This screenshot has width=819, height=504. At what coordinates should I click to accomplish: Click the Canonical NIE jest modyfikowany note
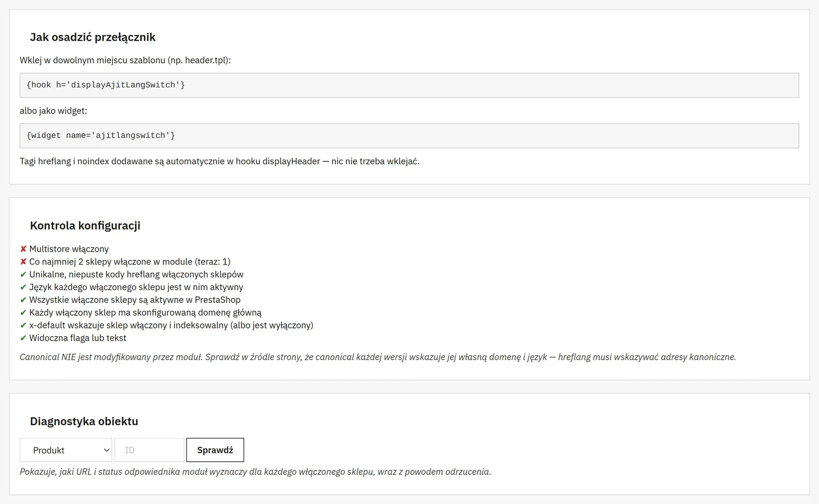[x=378, y=357]
